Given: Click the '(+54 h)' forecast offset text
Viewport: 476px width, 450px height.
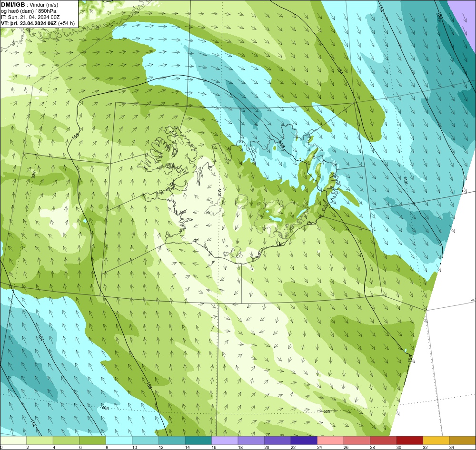Looking at the screenshot, I should [x=66, y=23].
